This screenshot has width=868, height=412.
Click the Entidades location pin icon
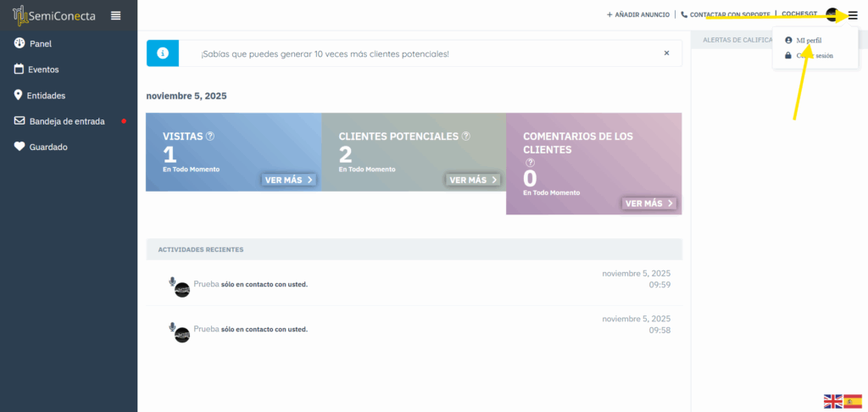point(19,95)
